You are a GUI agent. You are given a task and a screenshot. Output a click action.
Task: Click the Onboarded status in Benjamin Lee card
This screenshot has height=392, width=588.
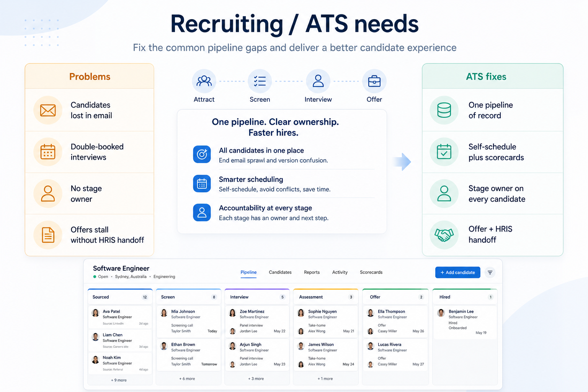tap(457, 328)
